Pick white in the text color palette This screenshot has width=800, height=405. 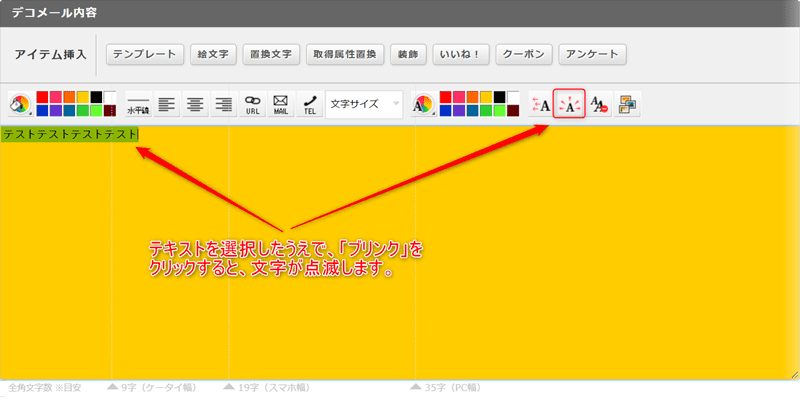click(513, 97)
